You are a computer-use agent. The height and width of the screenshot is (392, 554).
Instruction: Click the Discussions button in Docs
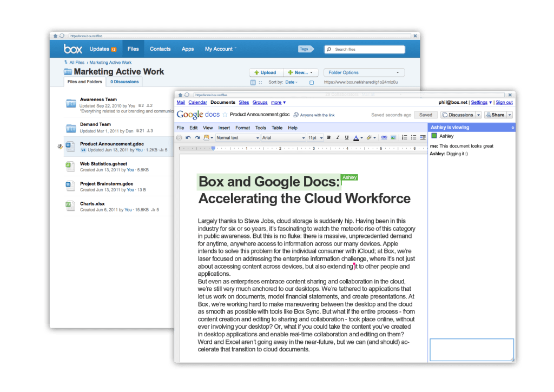click(x=458, y=115)
